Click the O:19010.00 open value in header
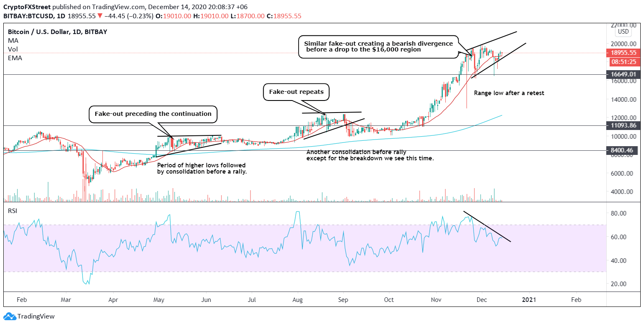Image resolution: width=644 pixels, height=326 pixels. click(174, 16)
